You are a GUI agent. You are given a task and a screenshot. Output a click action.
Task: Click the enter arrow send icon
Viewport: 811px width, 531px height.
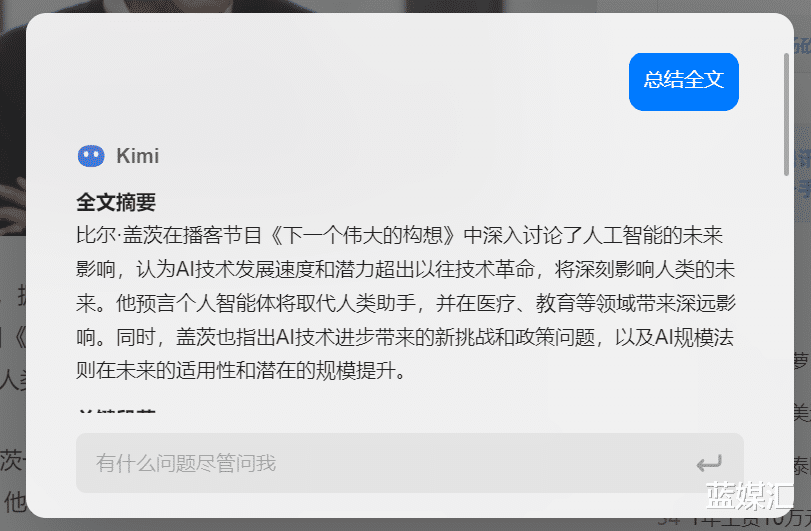pos(709,463)
